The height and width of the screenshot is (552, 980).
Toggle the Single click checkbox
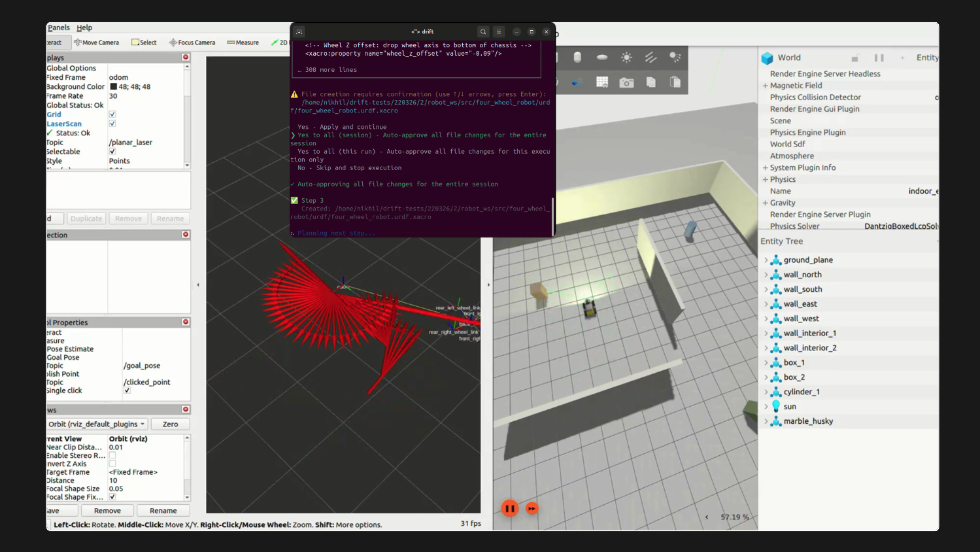click(127, 390)
